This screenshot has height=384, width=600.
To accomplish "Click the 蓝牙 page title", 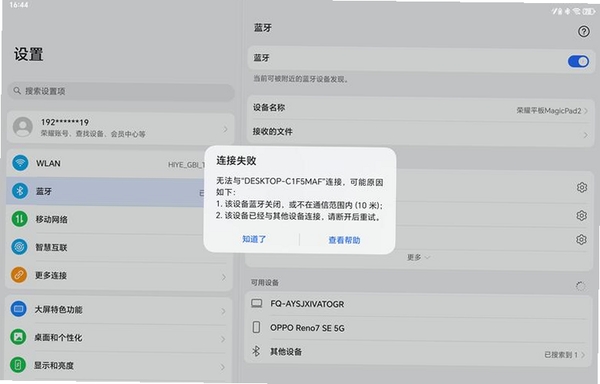I will click(x=262, y=28).
